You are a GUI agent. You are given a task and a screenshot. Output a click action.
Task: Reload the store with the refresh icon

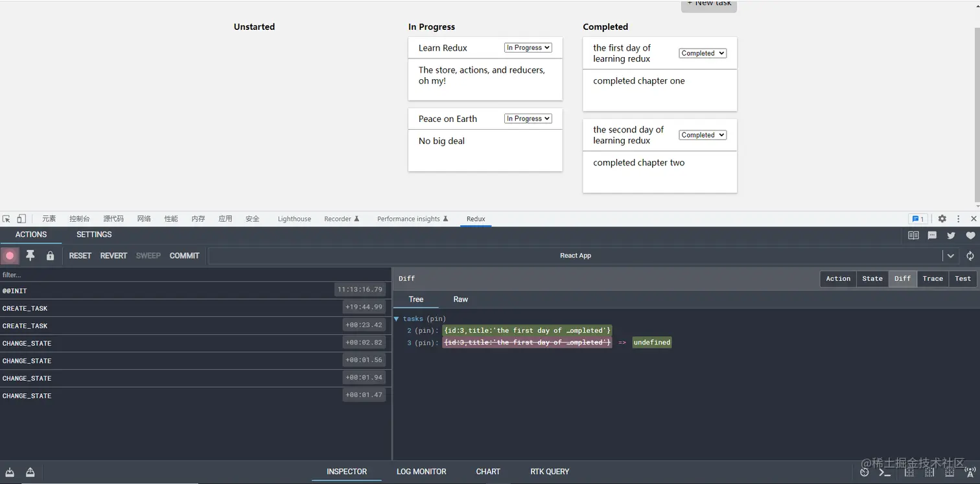coord(970,256)
